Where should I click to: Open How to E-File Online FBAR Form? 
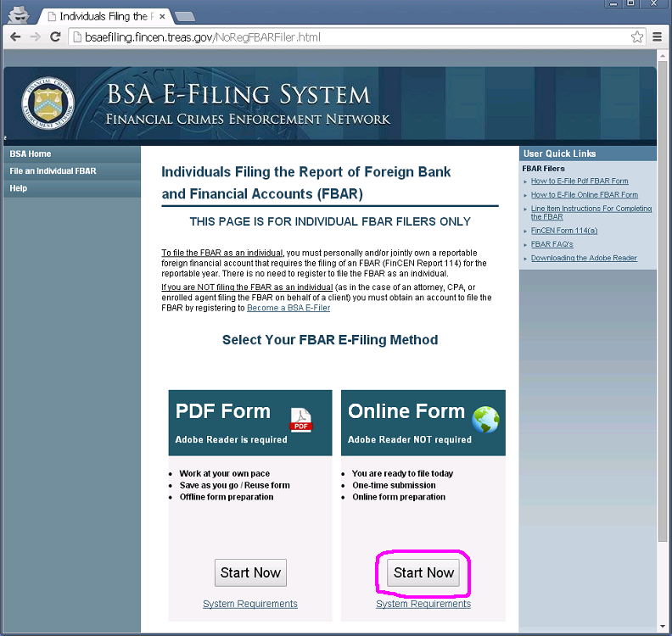click(584, 195)
